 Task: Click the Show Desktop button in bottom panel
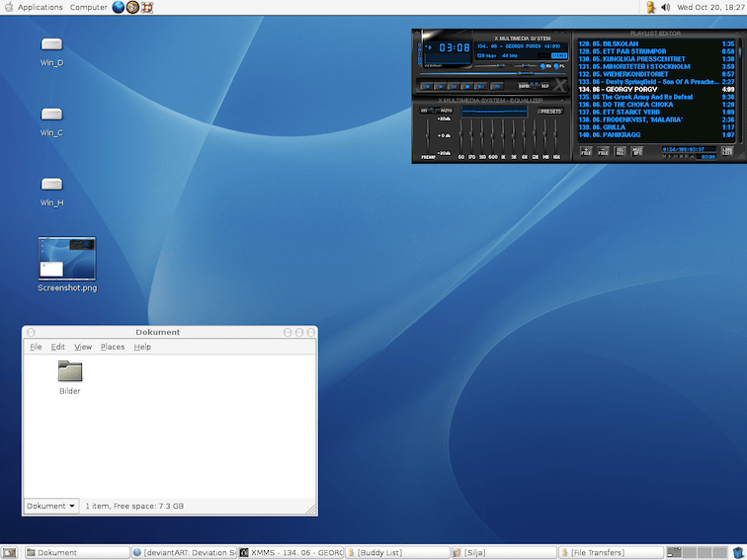click(x=10, y=553)
